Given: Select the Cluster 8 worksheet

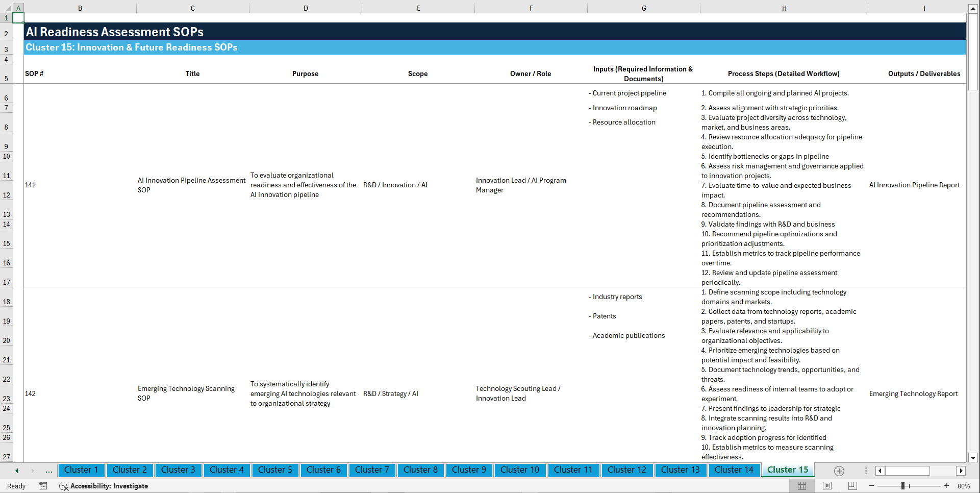Looking at the screenshot, I should 420,470.
